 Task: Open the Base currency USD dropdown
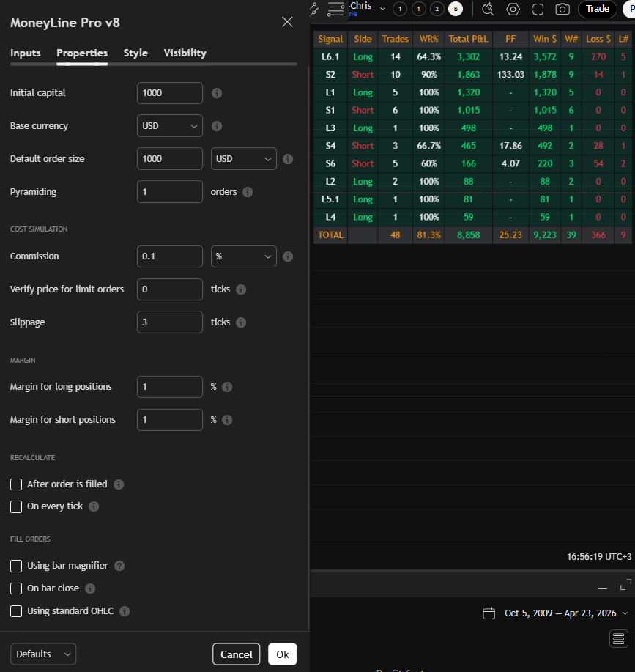[x=170, y=126]
